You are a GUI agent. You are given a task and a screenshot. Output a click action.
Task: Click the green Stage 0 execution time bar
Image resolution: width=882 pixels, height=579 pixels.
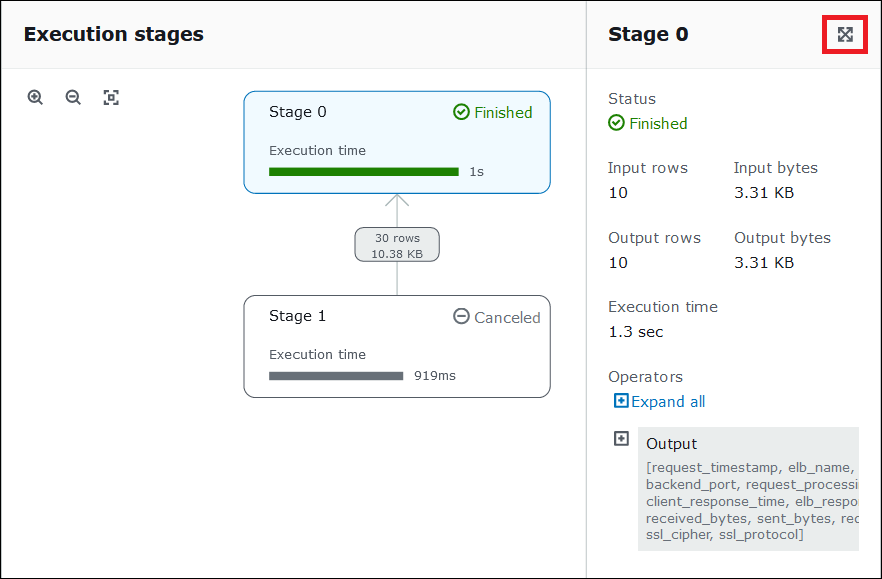(363, 172)
